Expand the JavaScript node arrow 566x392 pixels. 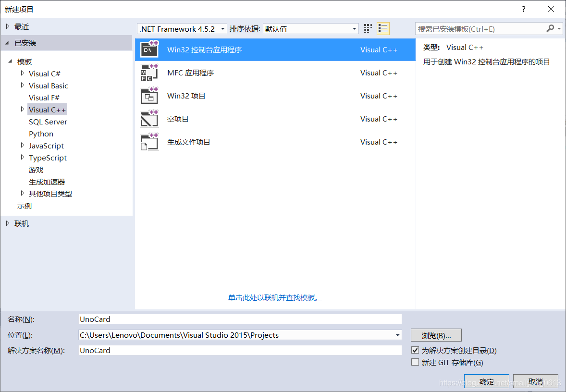23,145
